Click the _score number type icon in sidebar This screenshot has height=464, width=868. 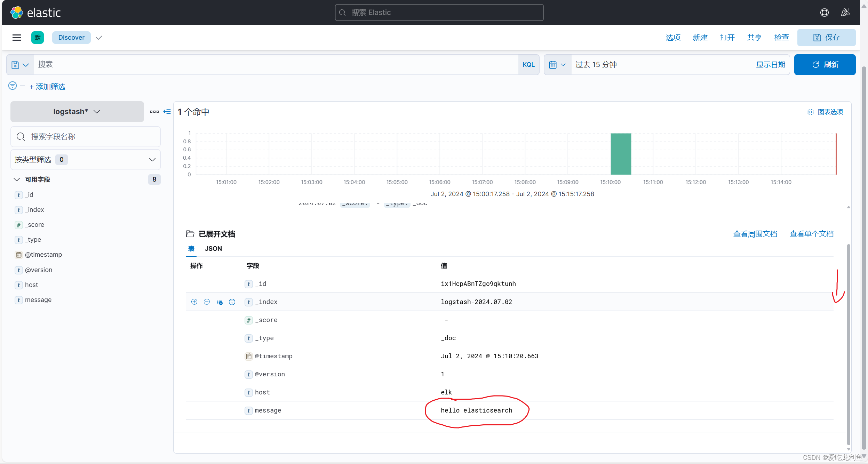(x=19, y=225)
